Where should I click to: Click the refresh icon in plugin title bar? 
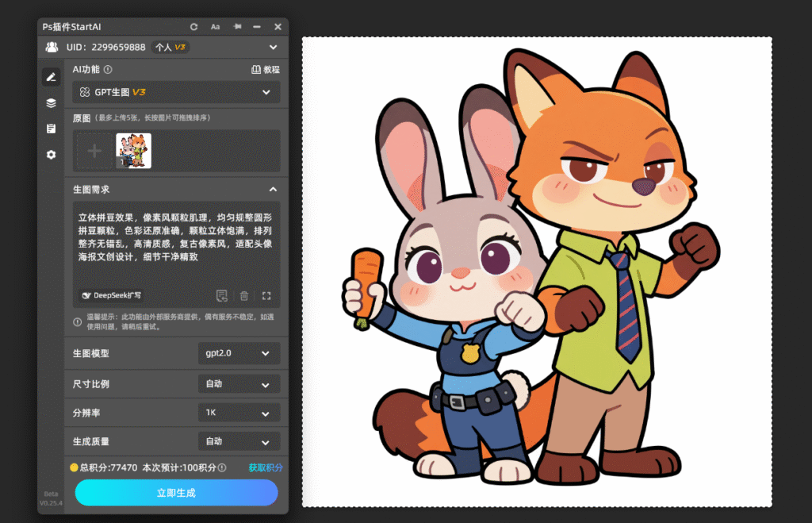tap(193, 26)
